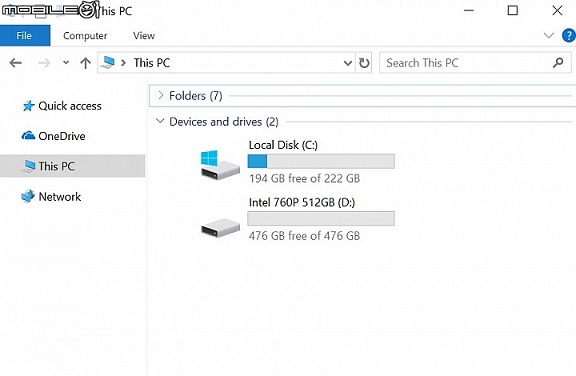
Task: Click the PC icon in address bar
Action: point(108,62)
